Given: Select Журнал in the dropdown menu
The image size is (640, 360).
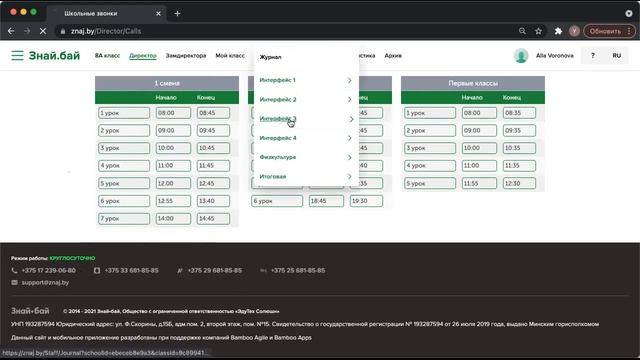Looking at the screenshot, I should pyautogui.click(x=270, y=57).
